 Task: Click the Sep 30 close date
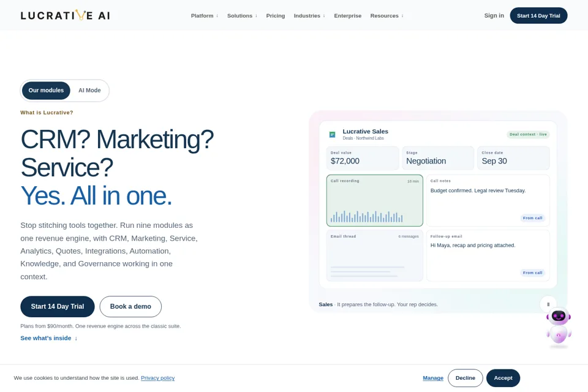tap(494, 161)
